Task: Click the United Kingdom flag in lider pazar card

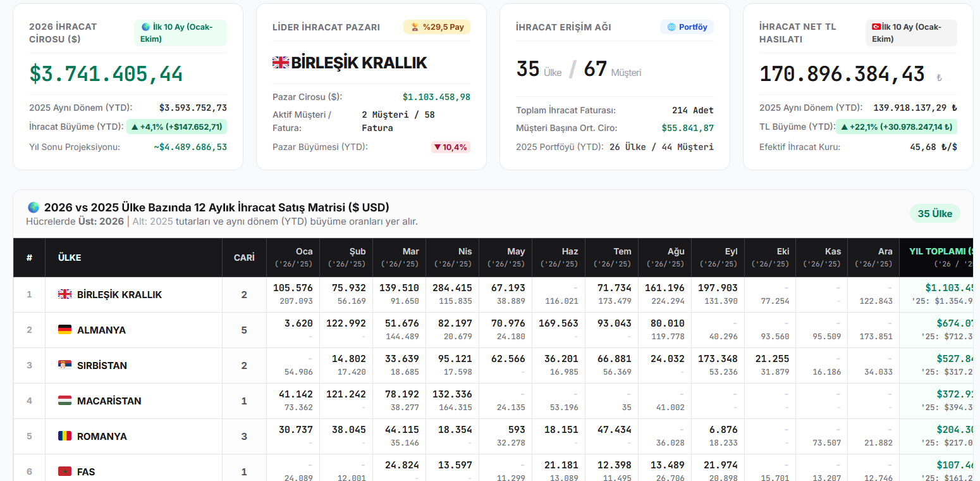Action: 281,63
